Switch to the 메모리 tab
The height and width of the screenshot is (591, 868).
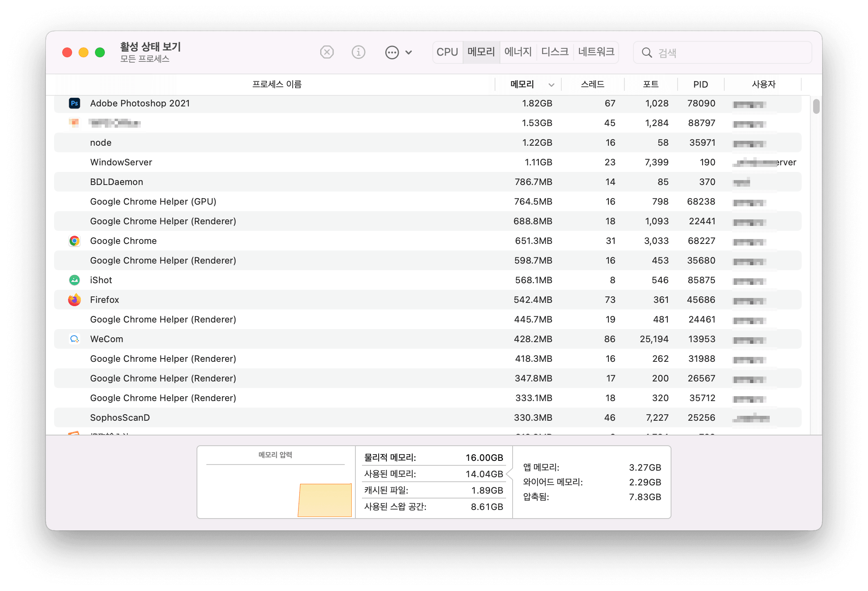(481, 52)
